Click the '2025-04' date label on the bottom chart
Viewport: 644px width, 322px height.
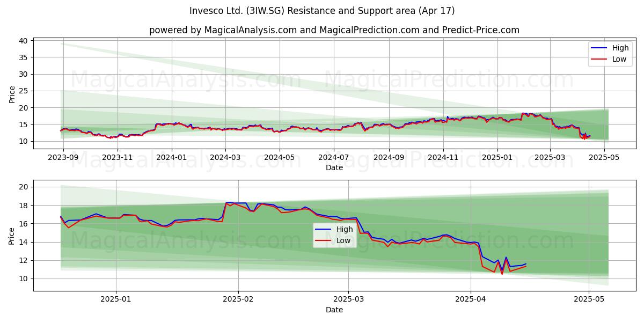coord(471,299)
